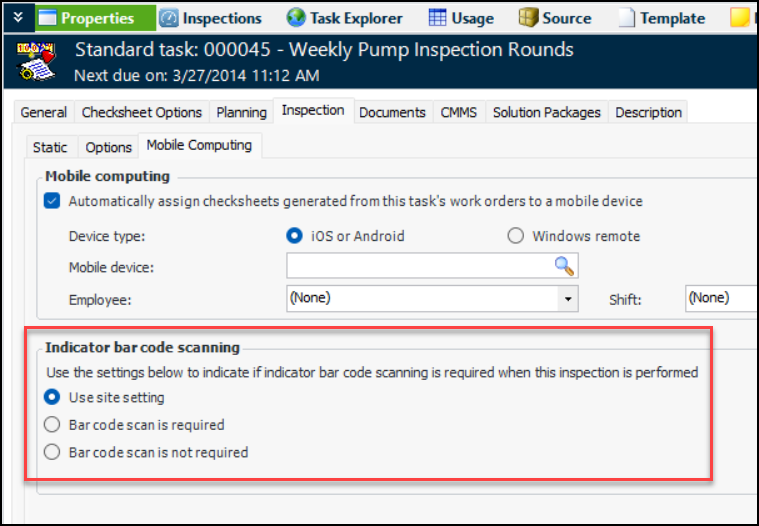This screenshot has height=526, width=759.
Task: Toggle automatically assign checksheets checkbox
Action: (x=53, y=201)
